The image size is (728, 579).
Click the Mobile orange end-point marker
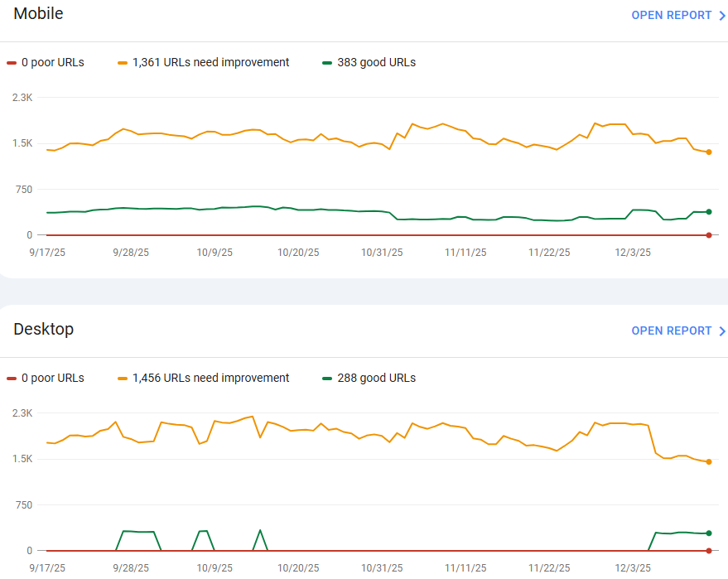tap(709, 152)
